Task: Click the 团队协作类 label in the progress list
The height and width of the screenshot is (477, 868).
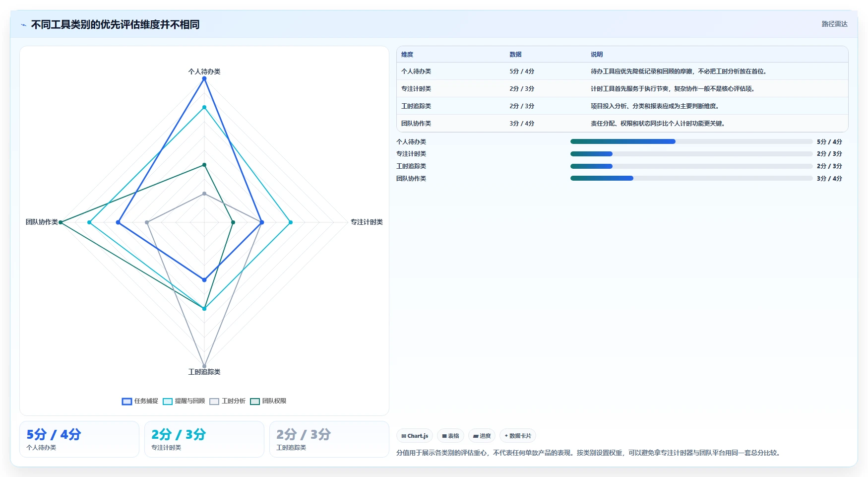Action: click(411, 179)
